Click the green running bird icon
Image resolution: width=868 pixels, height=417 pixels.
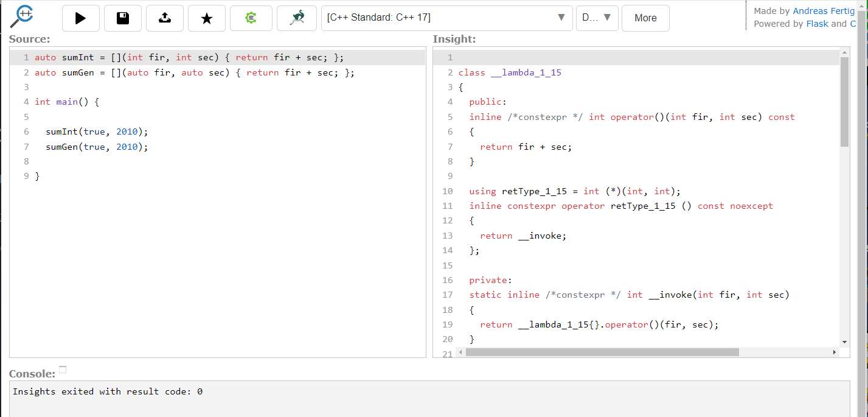coord(297,18)
